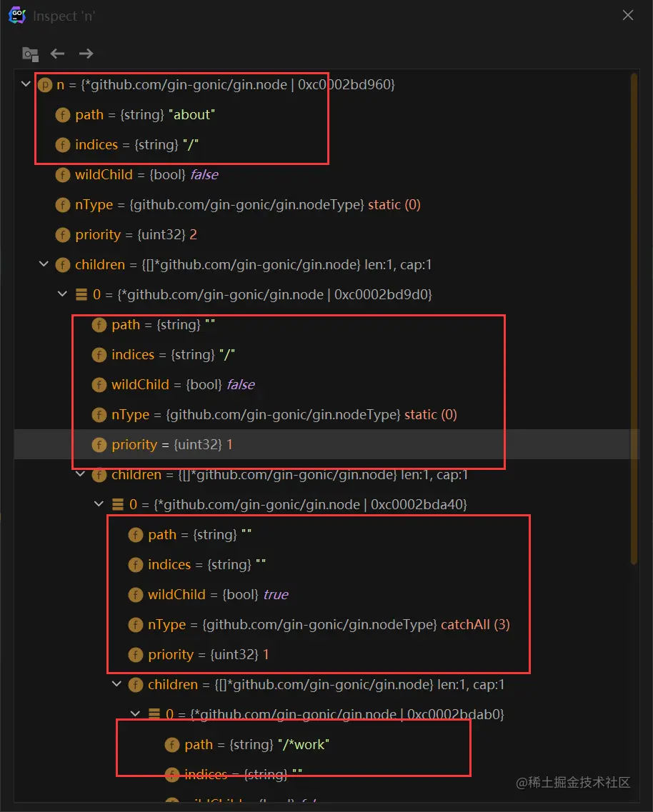Screen dimensions: 653x812
Task: Click field icon of highlighted priority 1 row
Action: [99, 444]
